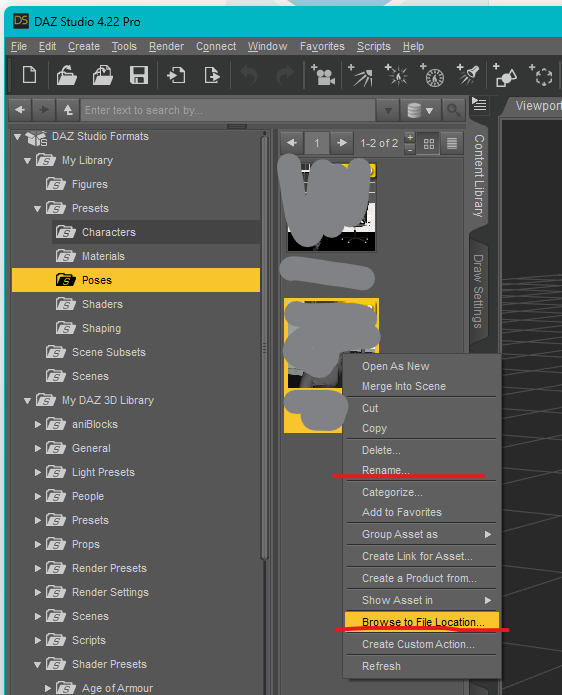
Task: Switch to grid thumbnail view
Action: coord(429,144)
